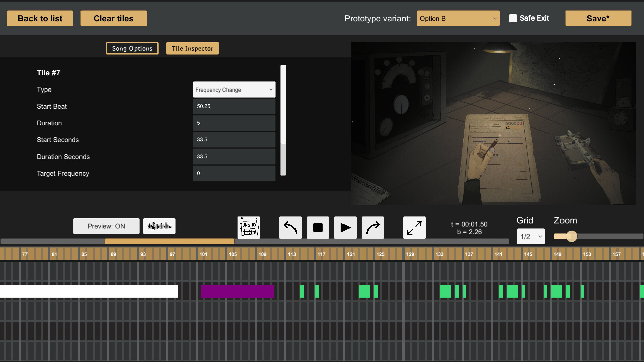Click beat marker 145 on the ruler
Image resolution: width=644 pixels, height=362 pixels.
point(528,254)
